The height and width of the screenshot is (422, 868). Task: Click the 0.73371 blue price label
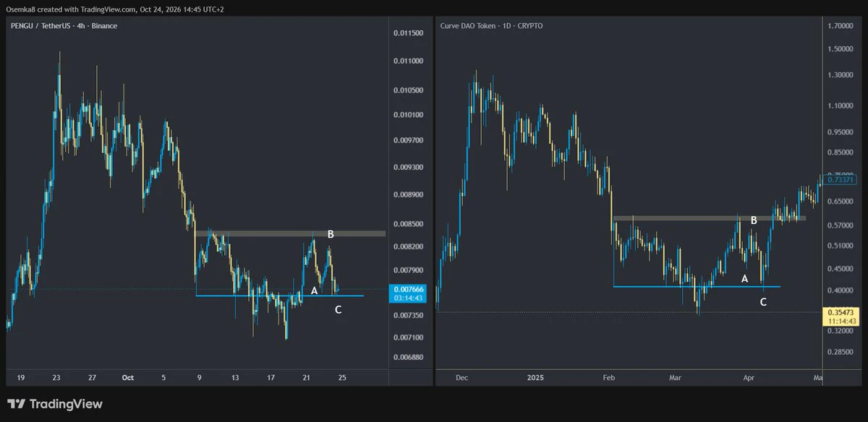841,179
